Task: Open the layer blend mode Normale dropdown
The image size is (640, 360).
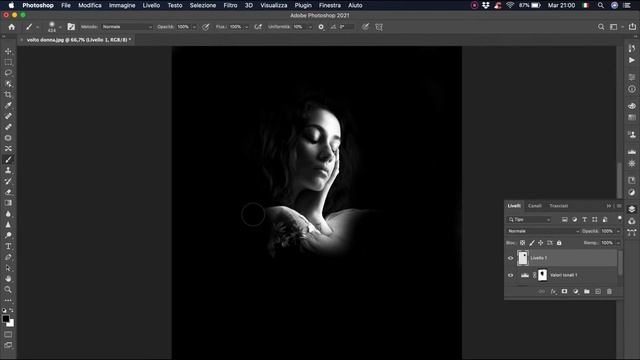Action: [543, 231]
